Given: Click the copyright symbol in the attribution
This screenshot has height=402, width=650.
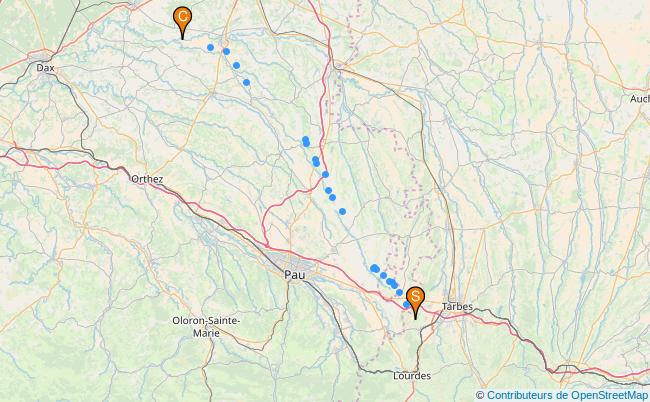Looking at the screenshot, I should tap(480, 395).
